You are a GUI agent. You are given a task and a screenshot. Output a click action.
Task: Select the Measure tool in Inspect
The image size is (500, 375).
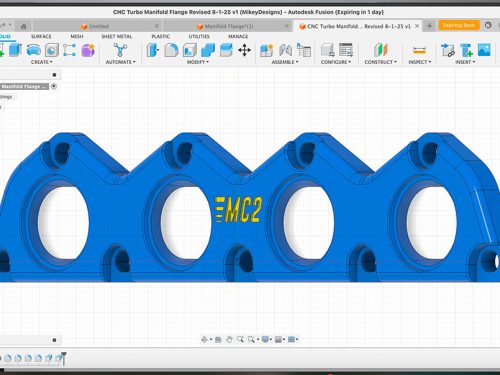419,50
